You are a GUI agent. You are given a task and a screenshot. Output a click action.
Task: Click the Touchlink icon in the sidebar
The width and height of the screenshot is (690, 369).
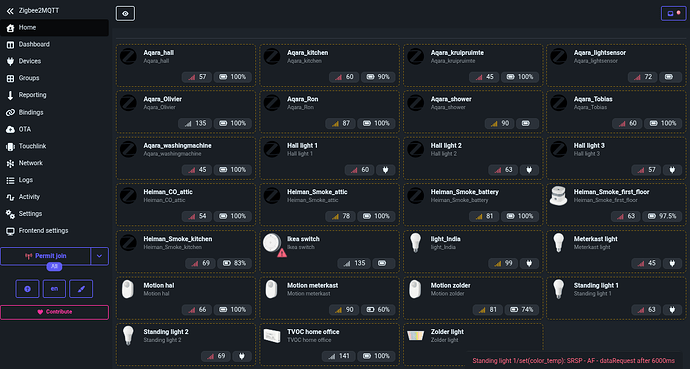(x=10, y=146)
